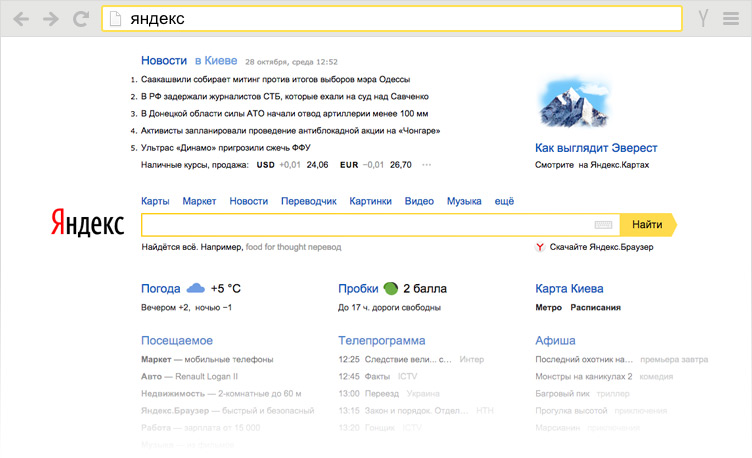
Task: Click Смотрите на Яндекс.Картах text
Action: 592,164
